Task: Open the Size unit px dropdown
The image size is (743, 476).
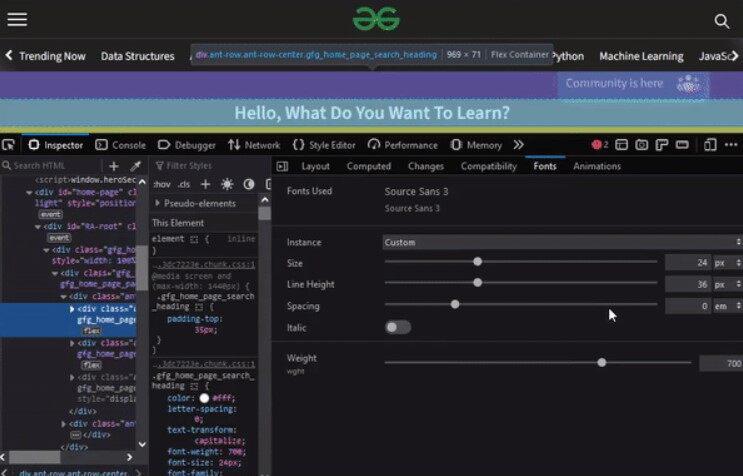Action: (728, 262)
